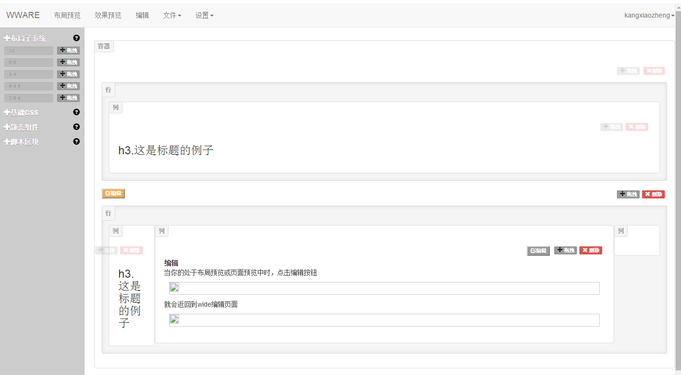The image size is (681, 375).
Task: Open the 文件 dropdown menu
Action: click(x=172, y=15)
